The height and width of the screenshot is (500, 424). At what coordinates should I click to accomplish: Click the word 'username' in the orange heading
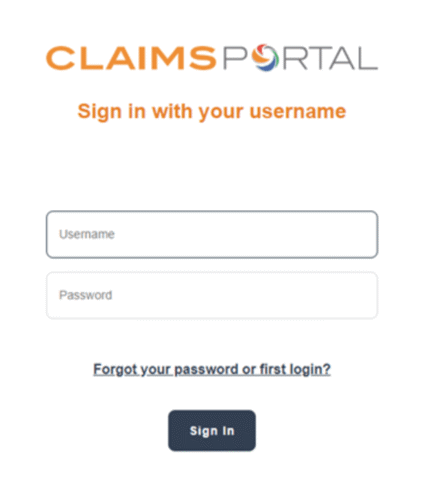[298, 111]
